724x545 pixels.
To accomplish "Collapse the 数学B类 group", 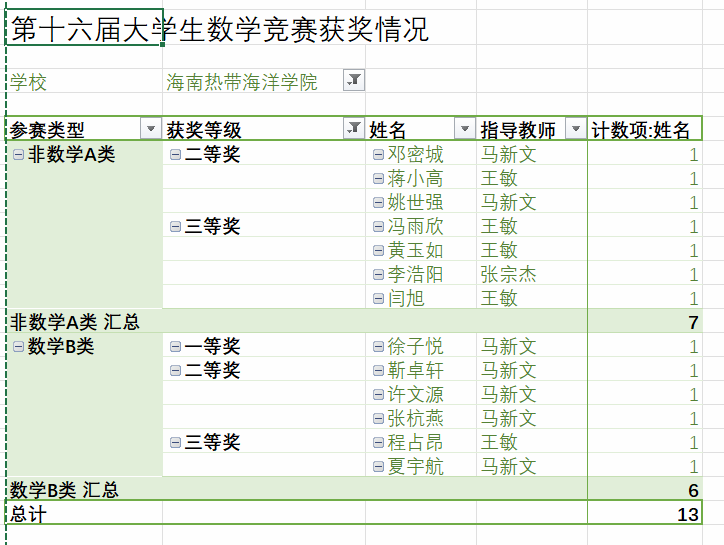I will (x=18, y=346).
